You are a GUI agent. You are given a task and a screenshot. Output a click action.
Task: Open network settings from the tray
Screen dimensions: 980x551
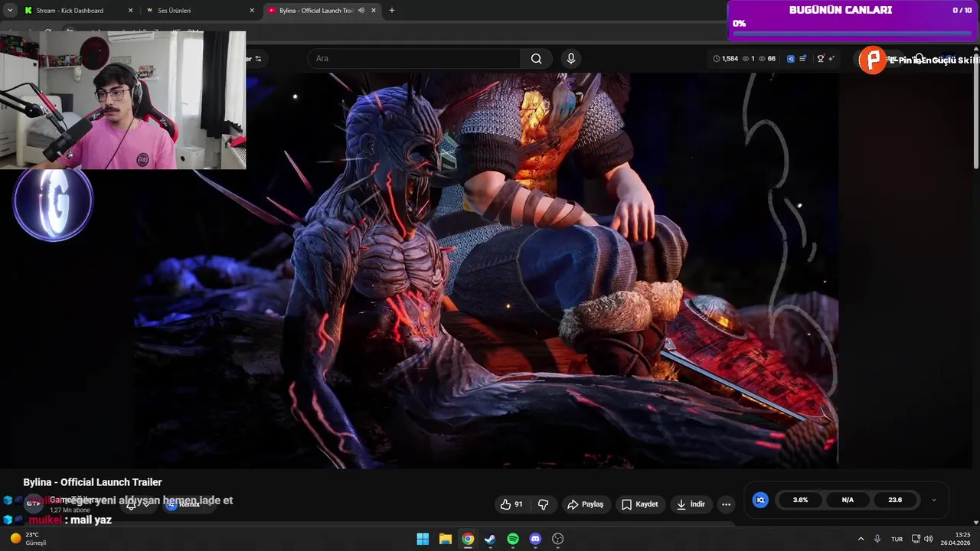point(916,539)
